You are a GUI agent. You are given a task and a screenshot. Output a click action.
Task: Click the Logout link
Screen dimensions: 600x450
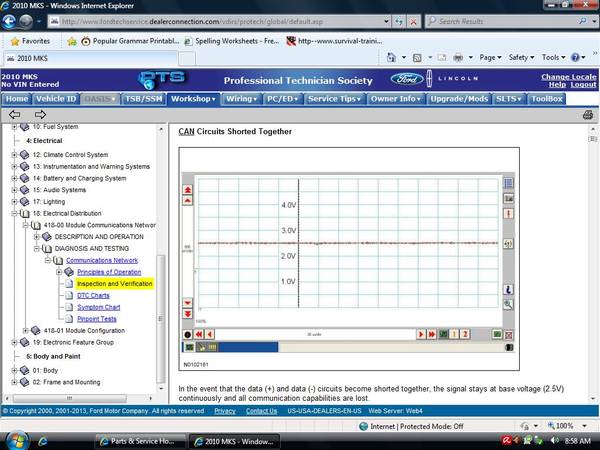pos(583,85)
